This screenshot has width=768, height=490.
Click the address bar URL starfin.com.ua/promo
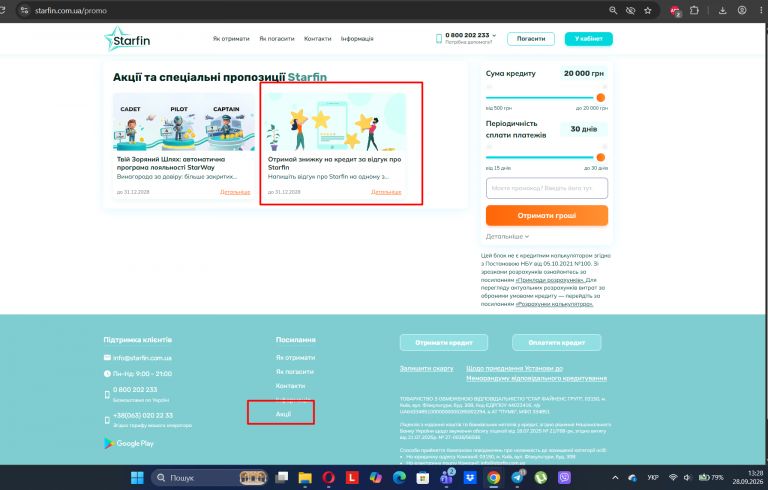[71, 10]
